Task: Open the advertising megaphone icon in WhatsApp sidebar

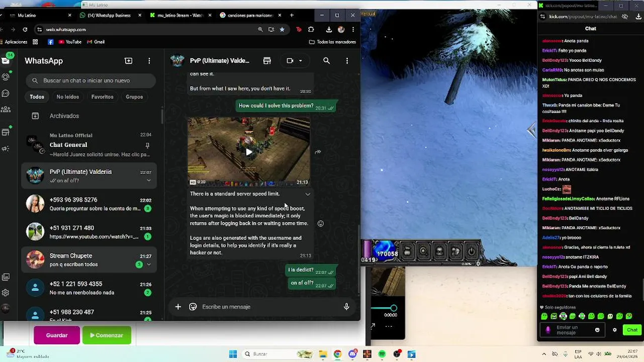Action: click(6, 149)
